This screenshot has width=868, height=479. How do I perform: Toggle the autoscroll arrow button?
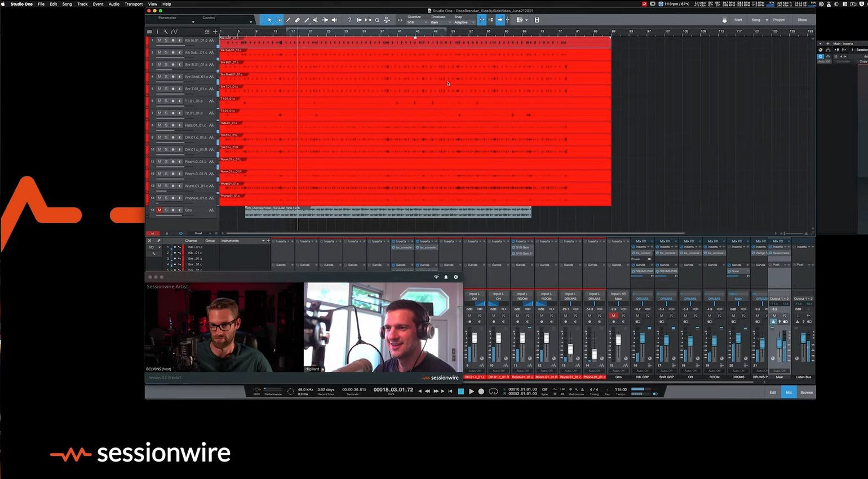[500, 20]
